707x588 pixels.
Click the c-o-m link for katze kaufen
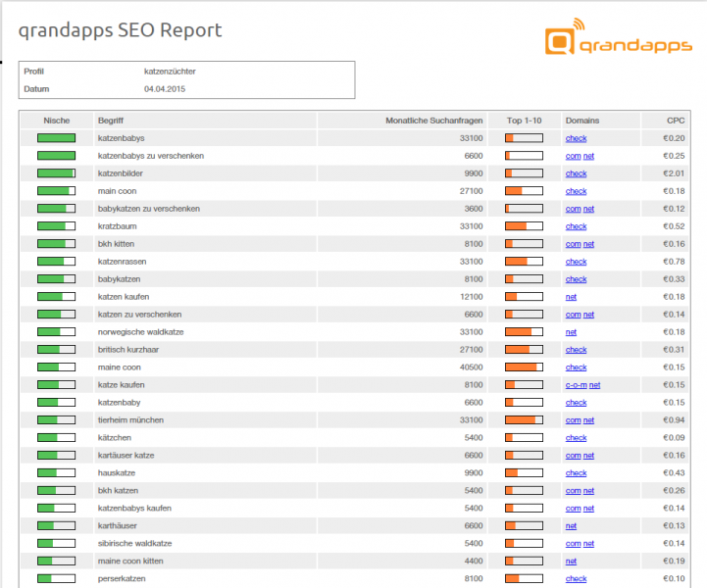pyautogui.click(x=577, y=385)
